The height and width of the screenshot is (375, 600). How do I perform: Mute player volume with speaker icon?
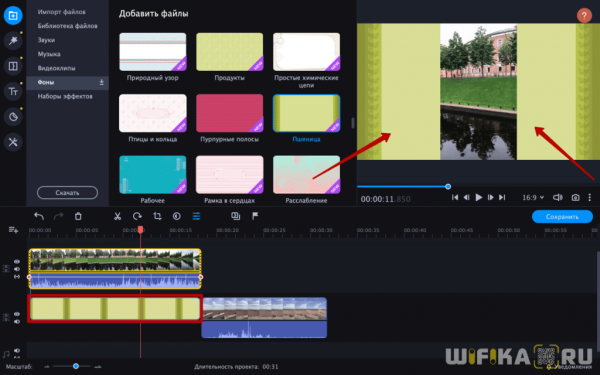coord(558,197)
